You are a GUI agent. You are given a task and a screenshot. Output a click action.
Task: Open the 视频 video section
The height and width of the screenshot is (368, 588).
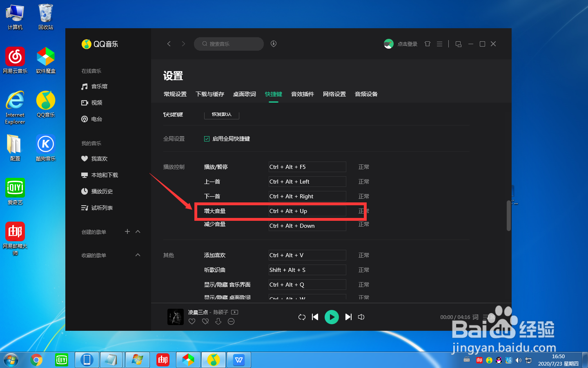pos(92,103)
